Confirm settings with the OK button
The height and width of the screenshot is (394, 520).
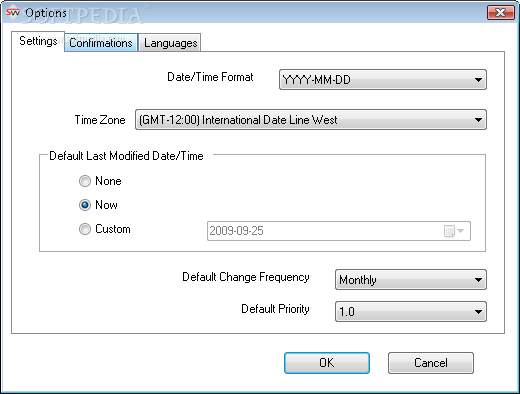tap(327, 363)
